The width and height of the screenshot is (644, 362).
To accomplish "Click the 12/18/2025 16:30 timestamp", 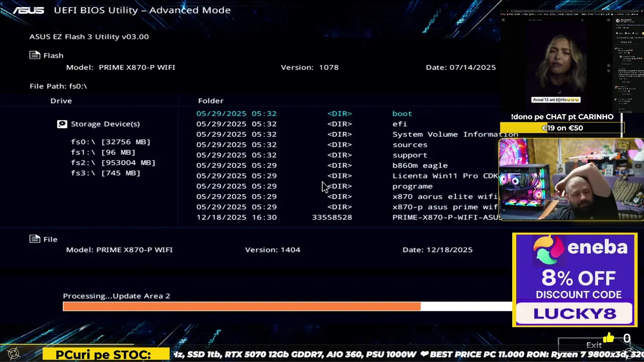I will pos(236,217).
